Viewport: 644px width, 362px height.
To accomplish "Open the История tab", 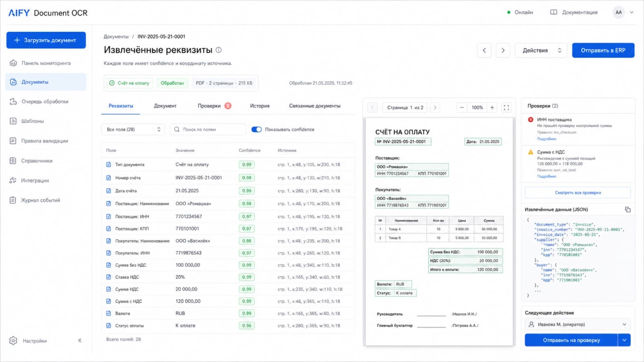I will pos(260,106).
